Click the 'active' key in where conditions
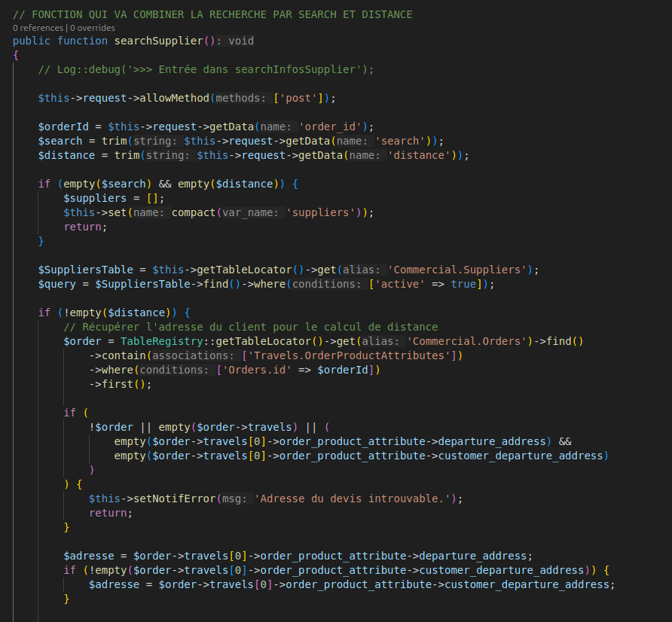Screen dimensions: 672x622 (399, 284)
